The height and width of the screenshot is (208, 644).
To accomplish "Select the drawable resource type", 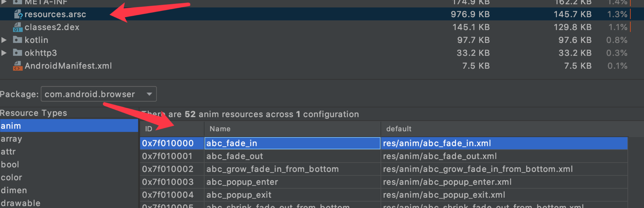I will click(69, 203).
